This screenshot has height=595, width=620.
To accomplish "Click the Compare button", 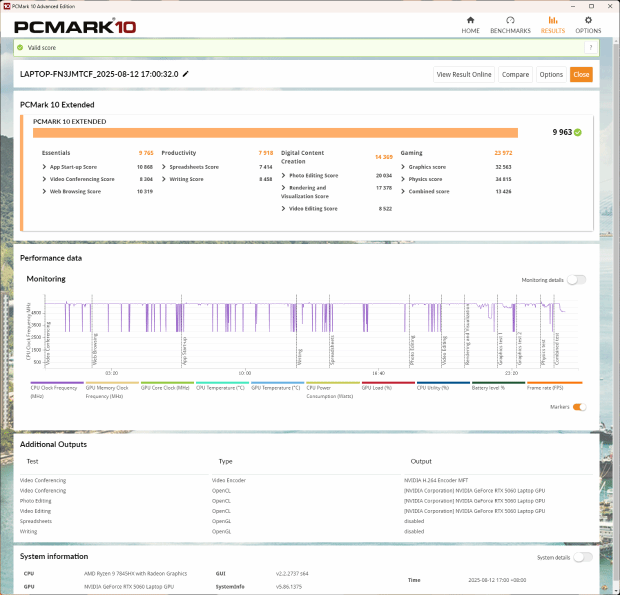I will coord(515,74).
